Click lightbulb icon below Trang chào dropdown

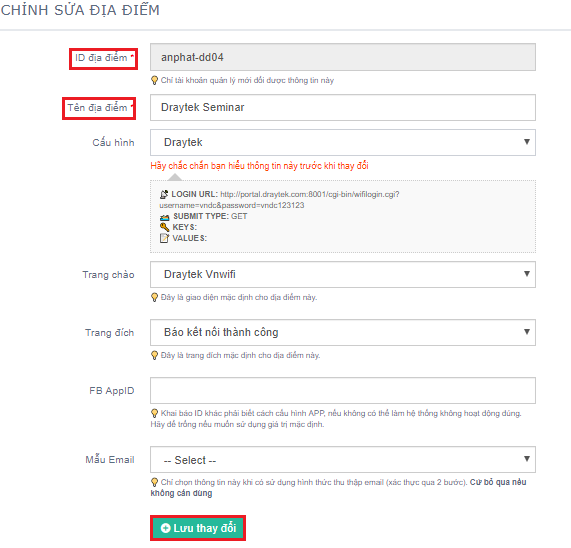click(x=154, y=297)
